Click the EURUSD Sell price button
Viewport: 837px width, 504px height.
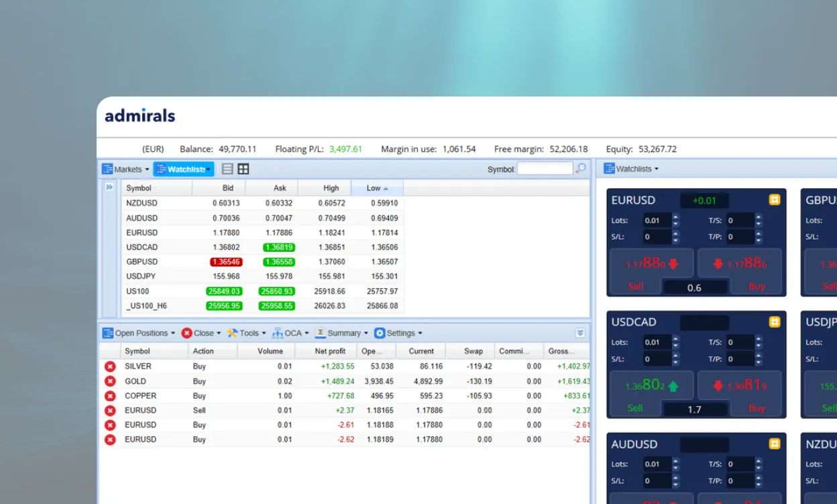click(652, 264)
